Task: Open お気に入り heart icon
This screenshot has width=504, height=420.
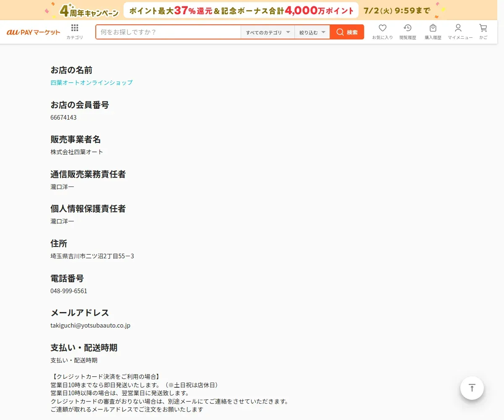Action: click(382, 31)
